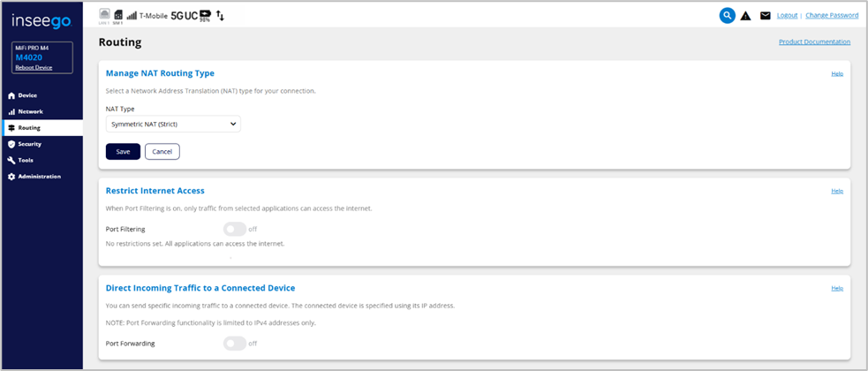
Task: Click the Reboot Device link
Action: tap(34, 67)
